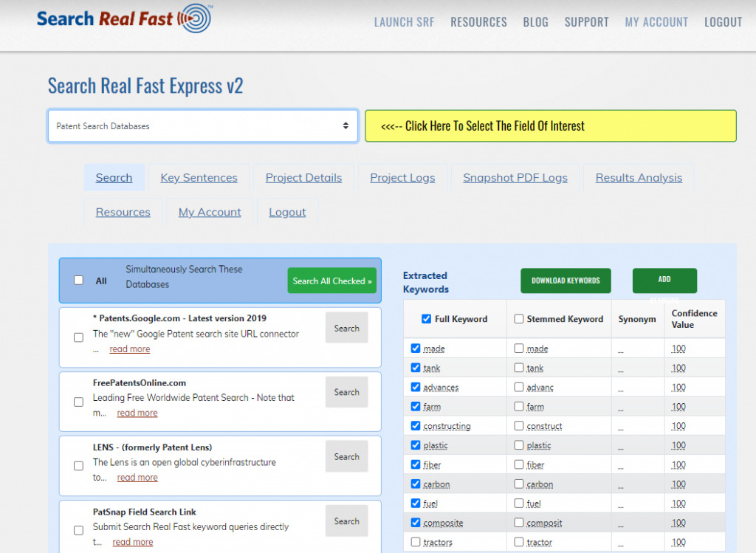Check stemmed keyword 'advanc' checkbox
This screenshot has width=756, height=553.
[x=519, y=387]
